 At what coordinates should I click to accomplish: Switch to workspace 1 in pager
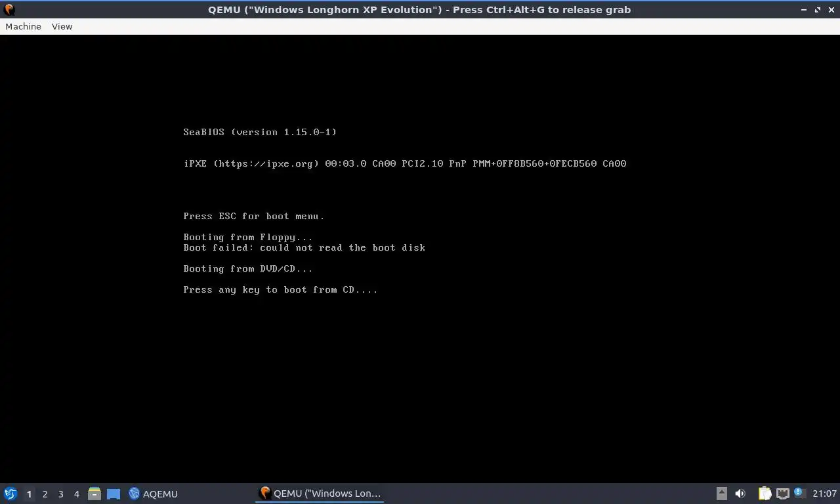pos(29,494)
